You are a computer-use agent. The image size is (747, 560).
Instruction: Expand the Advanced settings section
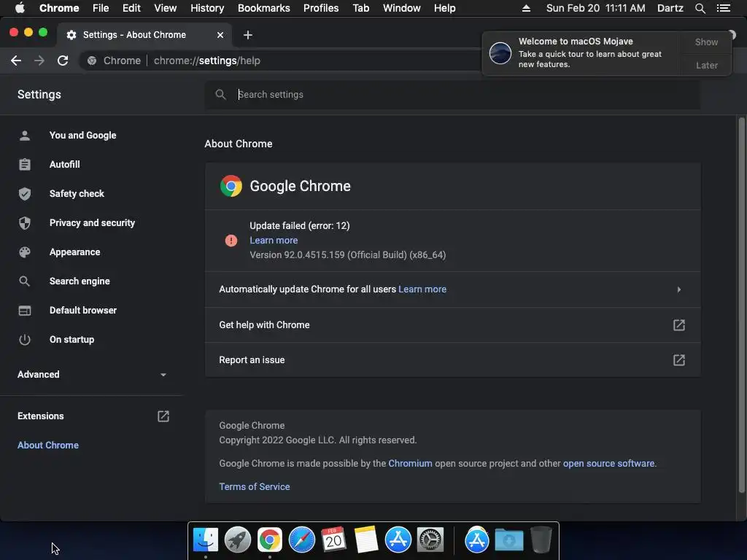92,375
